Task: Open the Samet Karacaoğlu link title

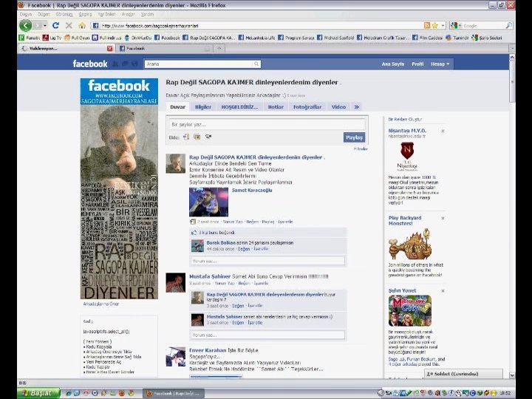Action: (252, 190)
